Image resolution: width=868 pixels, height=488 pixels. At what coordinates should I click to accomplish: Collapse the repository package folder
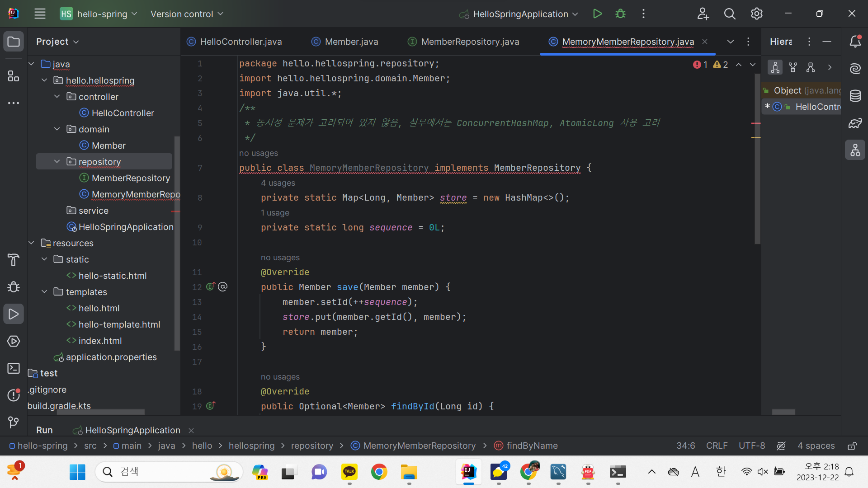coord(57,162)
